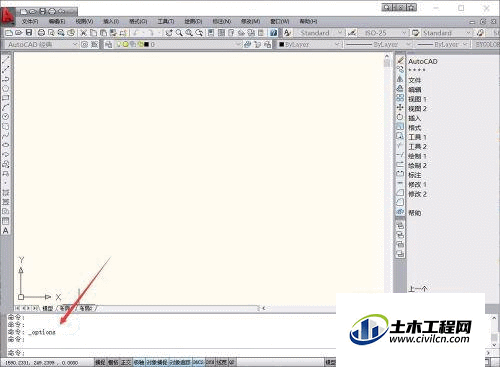Select the Arc tool in Draw toolbar
The image size is (500, 367).
[6, 107]
